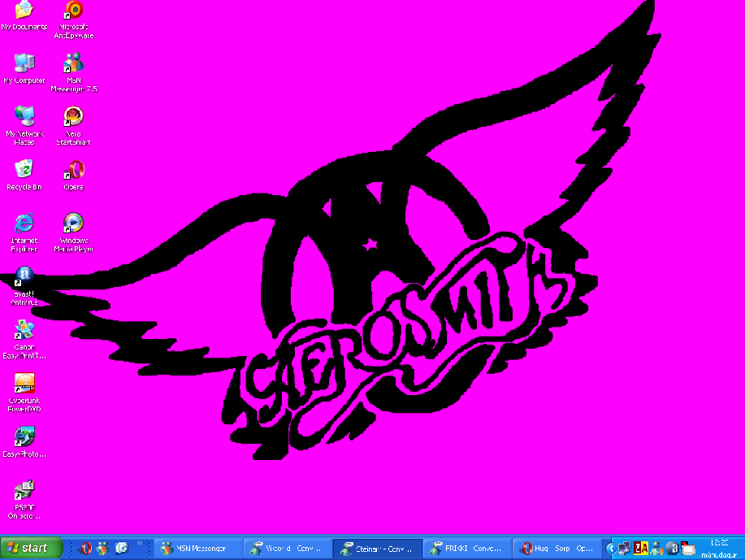The width and height of the screenshot is (745, 560).
Task: Click the Canon Easy-PrintToolBox desktop shortcut
Action: [x=24, y=340]
